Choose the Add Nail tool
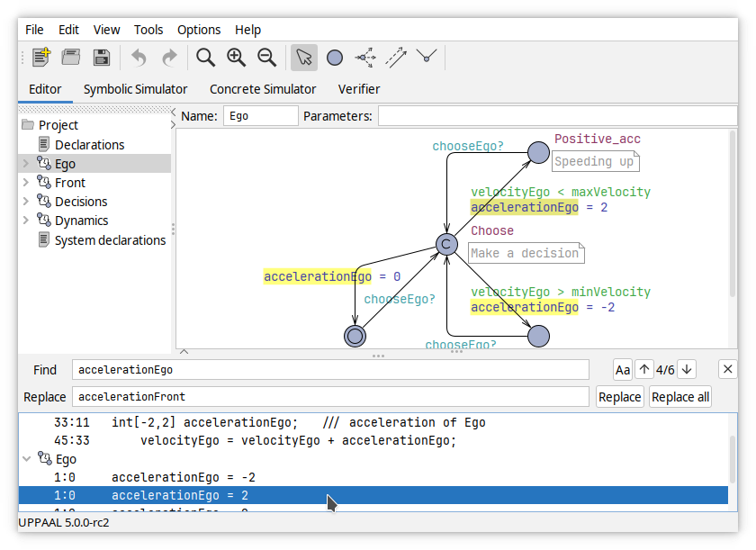The image size is (756, 550). (x=427, y=57)
